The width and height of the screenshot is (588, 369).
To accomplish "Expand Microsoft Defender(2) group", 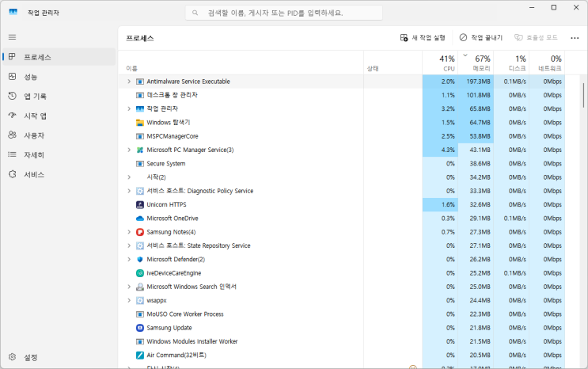I will 129,260.
